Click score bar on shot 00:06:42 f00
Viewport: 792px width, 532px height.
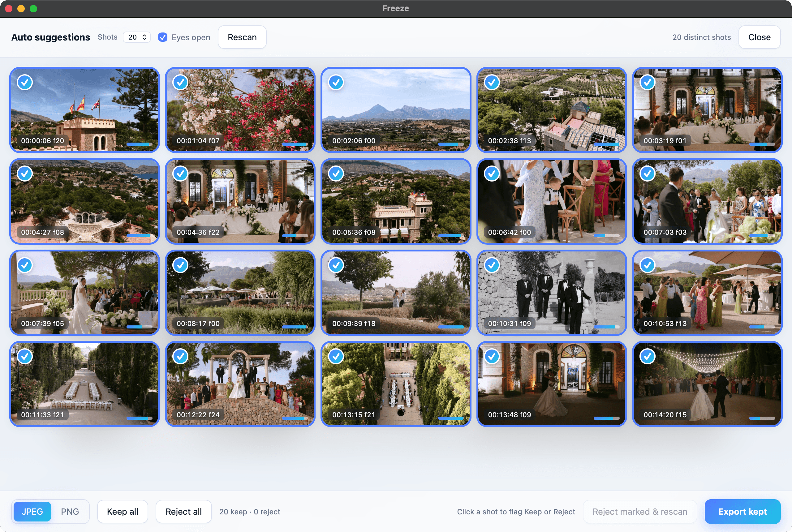606,235
